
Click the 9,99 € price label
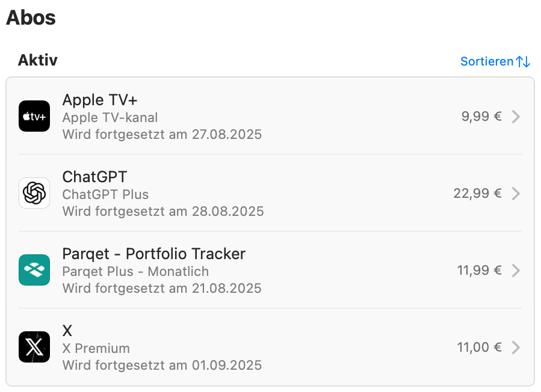pos(481,117)
